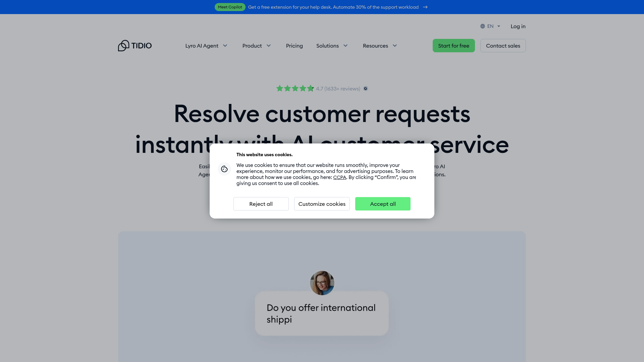The height and width of the screenshot is (362, 644).
Task: Click the five-star rating graphic
Action: pos(295,88)
